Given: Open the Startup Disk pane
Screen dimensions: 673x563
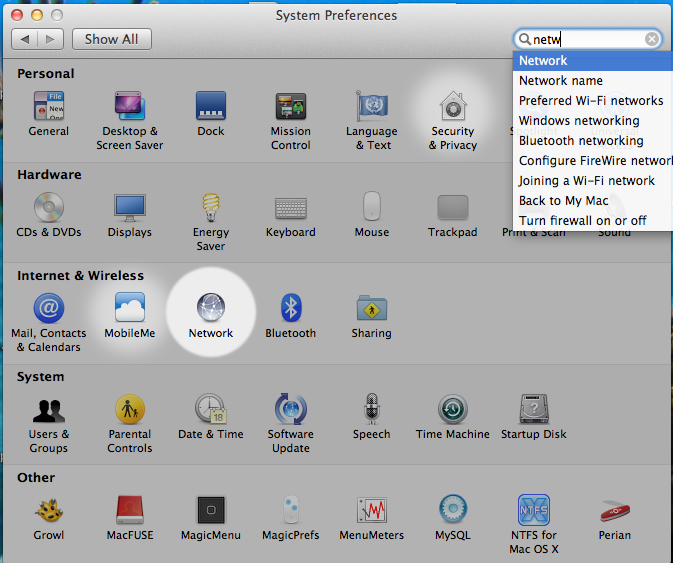Looking at the screenshot, I should tap(534, 416).
